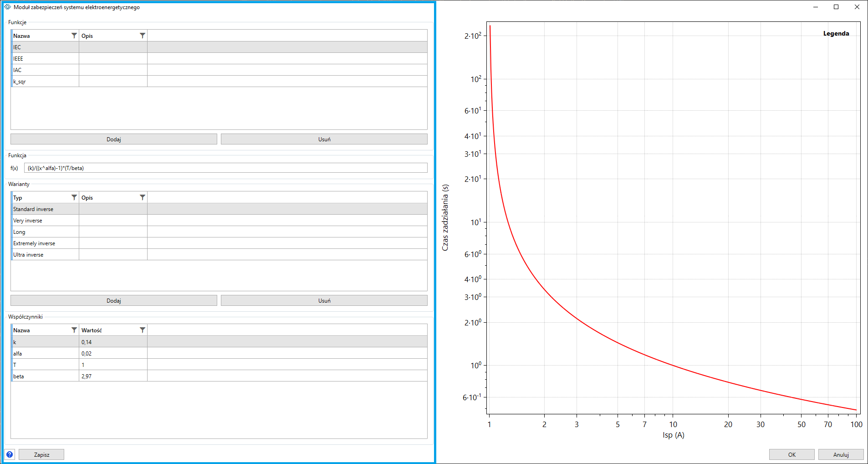The height and width of the screenshot is (464, 868).
Task: Click the Legenda label on chart
Action: click(x=836, y=33)
